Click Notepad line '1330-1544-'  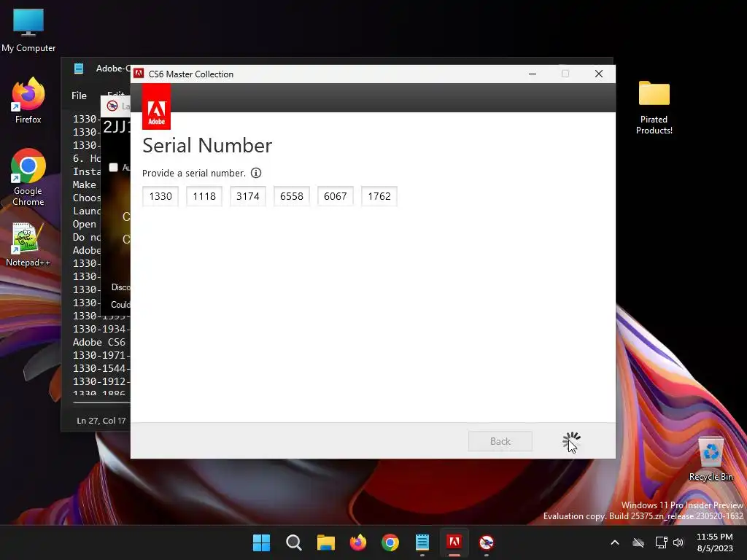tap(101, 368)
